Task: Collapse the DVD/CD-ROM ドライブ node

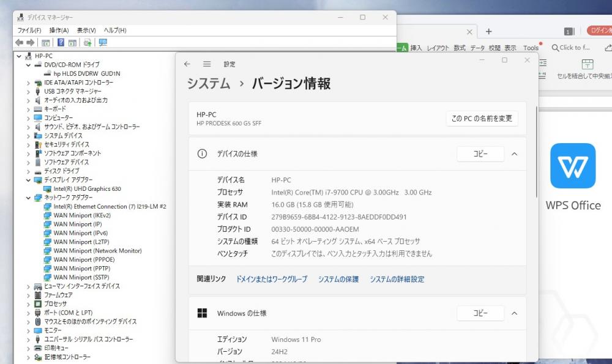Action: point(28,65)
